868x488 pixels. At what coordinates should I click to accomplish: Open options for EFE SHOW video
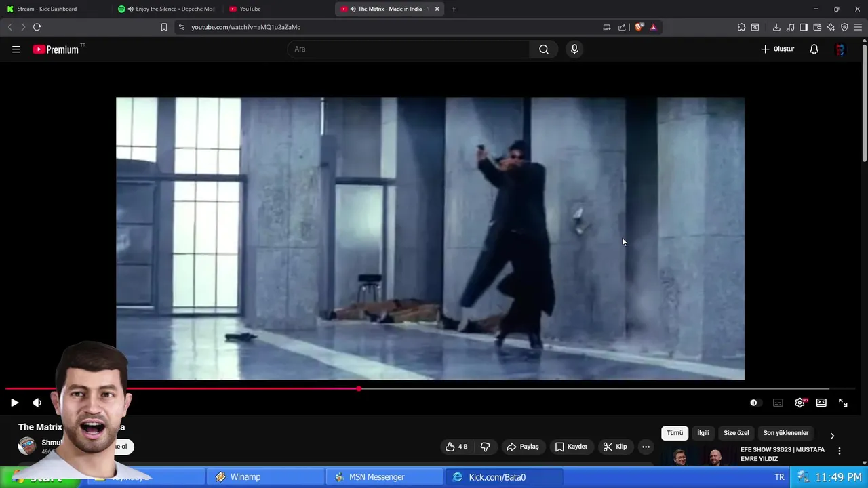[x=840, y=451]
